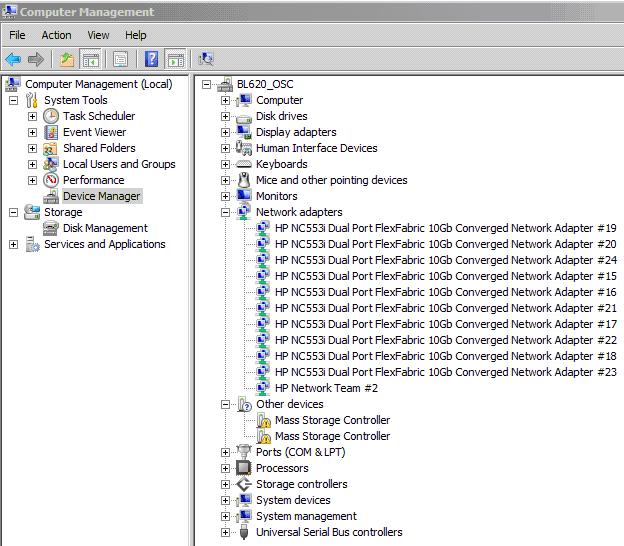Click the System Tools wrench icon
This screenshot has height=546, width=624.
click(x=32, y=100)
